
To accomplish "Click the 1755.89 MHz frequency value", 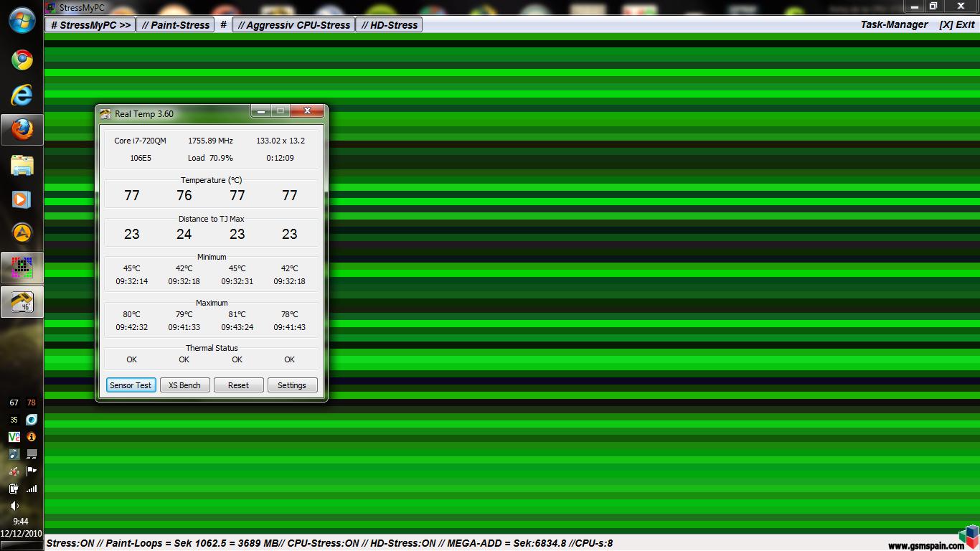I will coord(210,141).
